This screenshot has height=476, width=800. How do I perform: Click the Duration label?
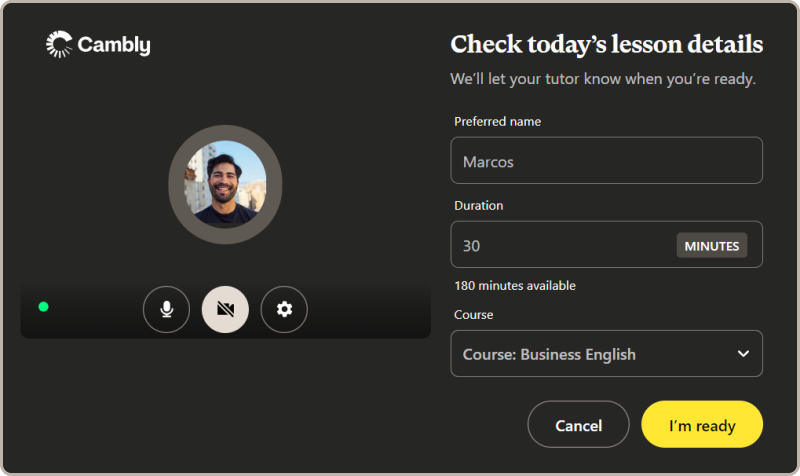click(x=479, y=206)
